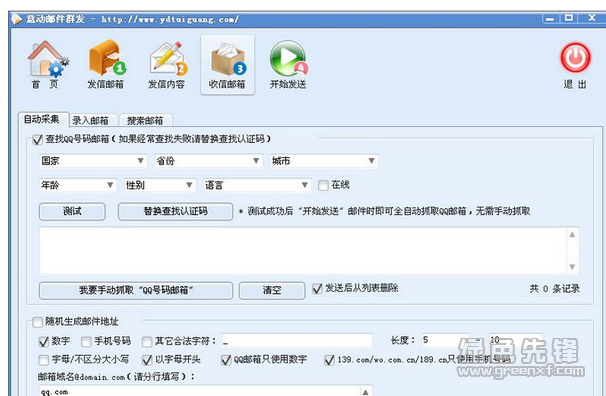
Task: Click the 其它合法字符 text input field
Action: click(x=297, y=341)
